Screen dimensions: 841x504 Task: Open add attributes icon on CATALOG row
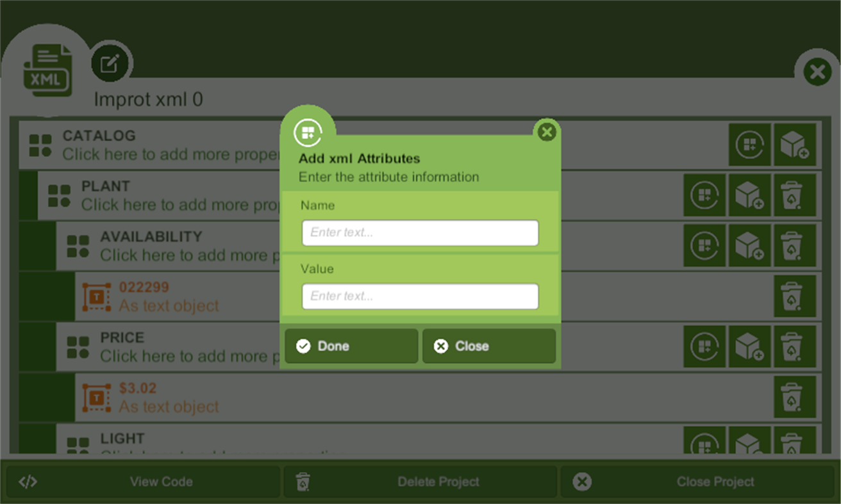point(750,145)
